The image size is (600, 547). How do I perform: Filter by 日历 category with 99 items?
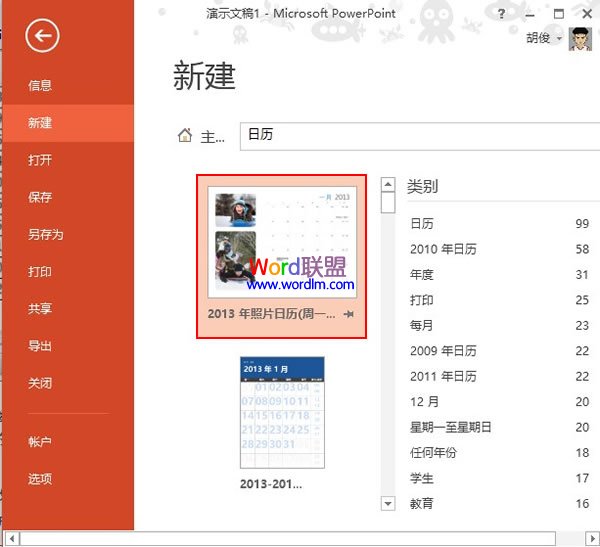click(x=499, y=224)
